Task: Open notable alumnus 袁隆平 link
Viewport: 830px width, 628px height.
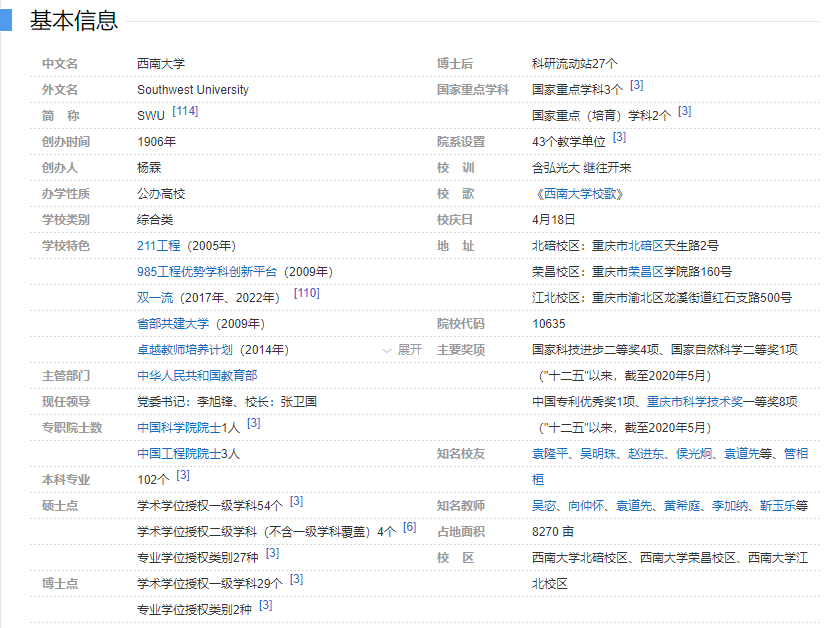Action: pos(549,454)
